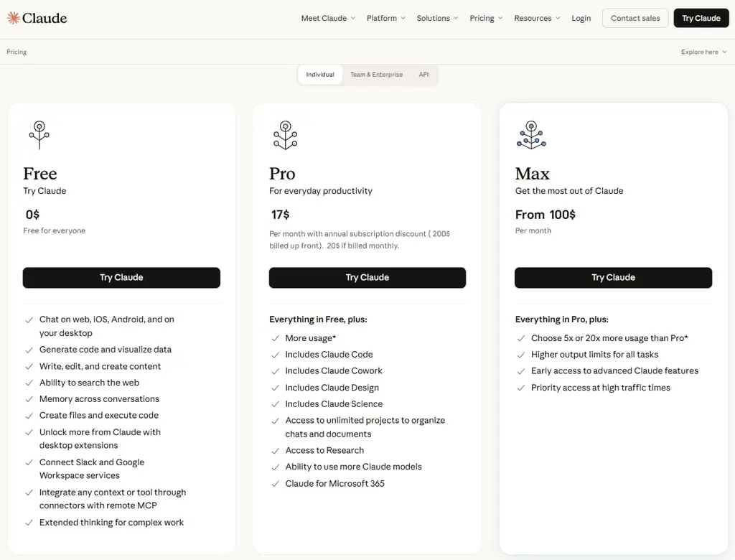The image size is (735, 560).
Task: Click the annual subscription discount note
Action: [360, 240]
